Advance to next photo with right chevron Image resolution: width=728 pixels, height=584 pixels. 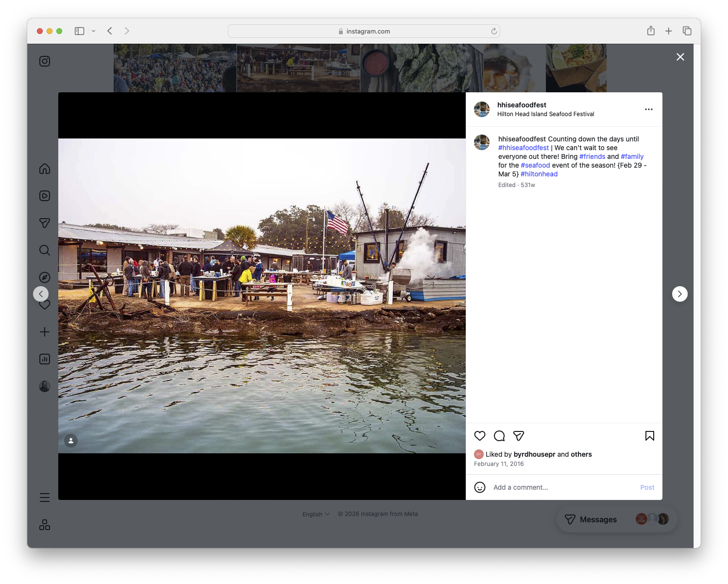point(679,293)
